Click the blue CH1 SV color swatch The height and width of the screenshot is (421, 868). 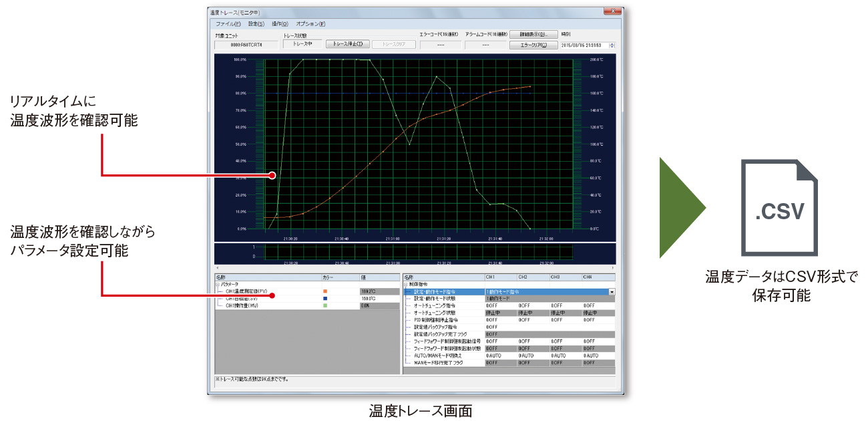click(x=324, y=299)
